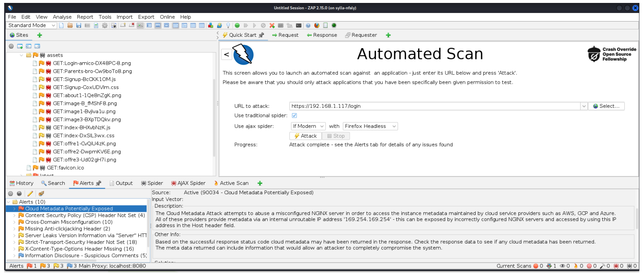
Task: Toggle the full layout toolbar button
Action: [167, 25]
